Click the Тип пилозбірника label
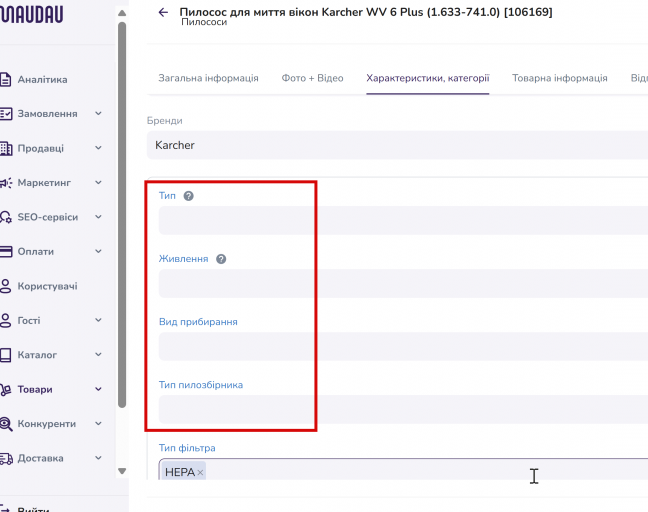Viewport: 648px width, 512px height. coord(201,385)
